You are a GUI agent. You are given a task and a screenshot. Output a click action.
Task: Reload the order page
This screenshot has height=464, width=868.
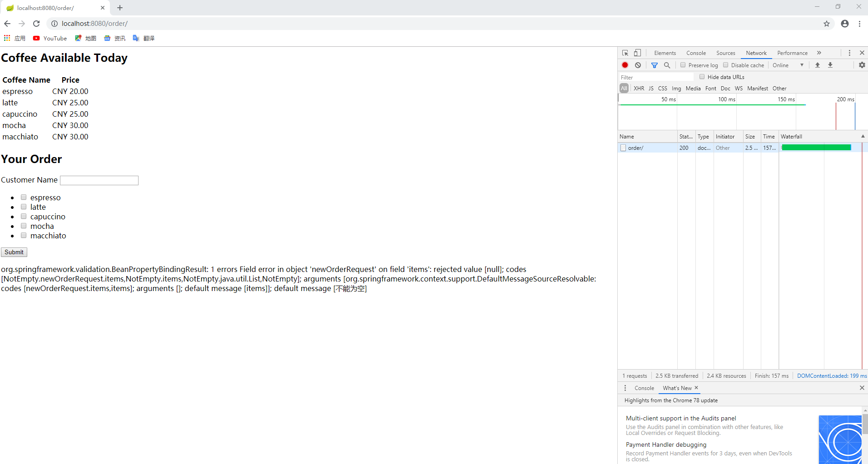pyautogui.click(x=36, y=24)
